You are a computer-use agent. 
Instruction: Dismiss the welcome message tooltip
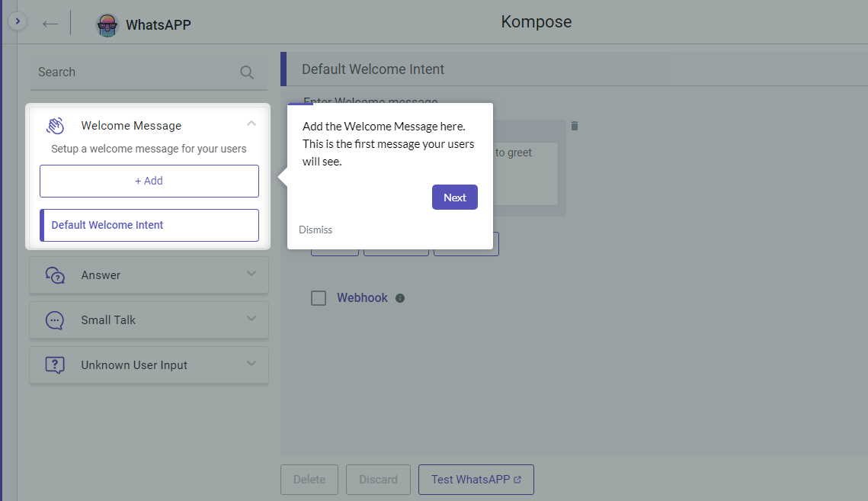tap(315, 230)
